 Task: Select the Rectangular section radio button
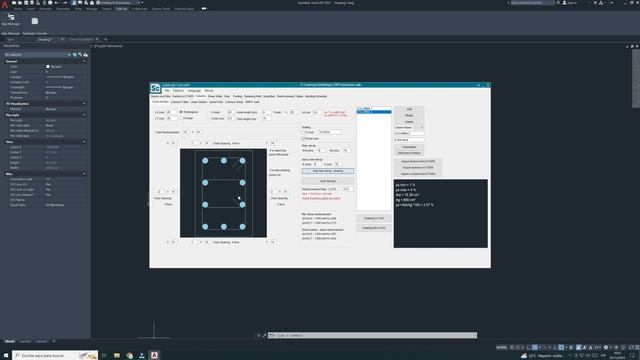181,112
